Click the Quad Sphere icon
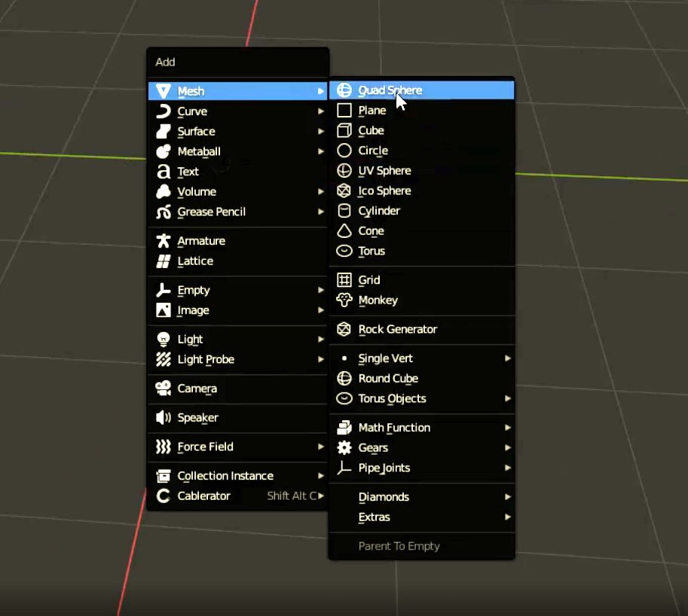688x616 pixels. 344,90
